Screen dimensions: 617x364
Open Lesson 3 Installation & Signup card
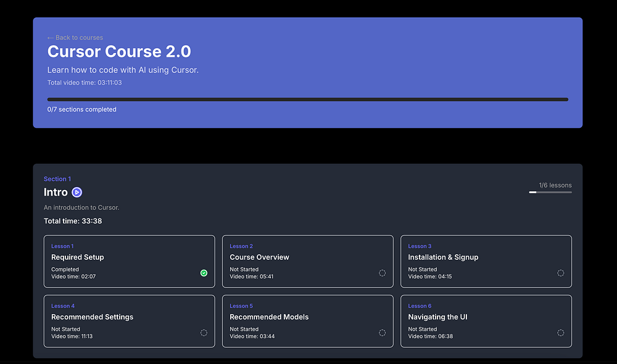pos(486,262)
